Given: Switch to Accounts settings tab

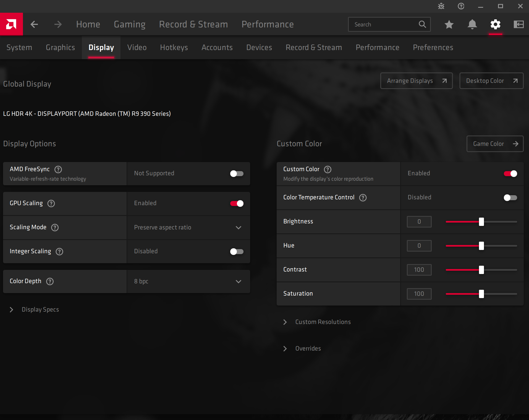Looking at the screenshot, I should (x=217, y=47).
